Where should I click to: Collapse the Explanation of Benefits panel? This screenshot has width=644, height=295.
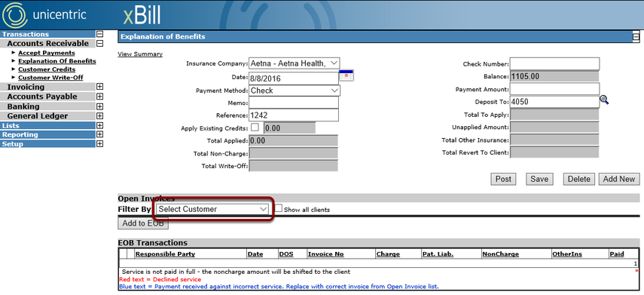coord(636,37)
